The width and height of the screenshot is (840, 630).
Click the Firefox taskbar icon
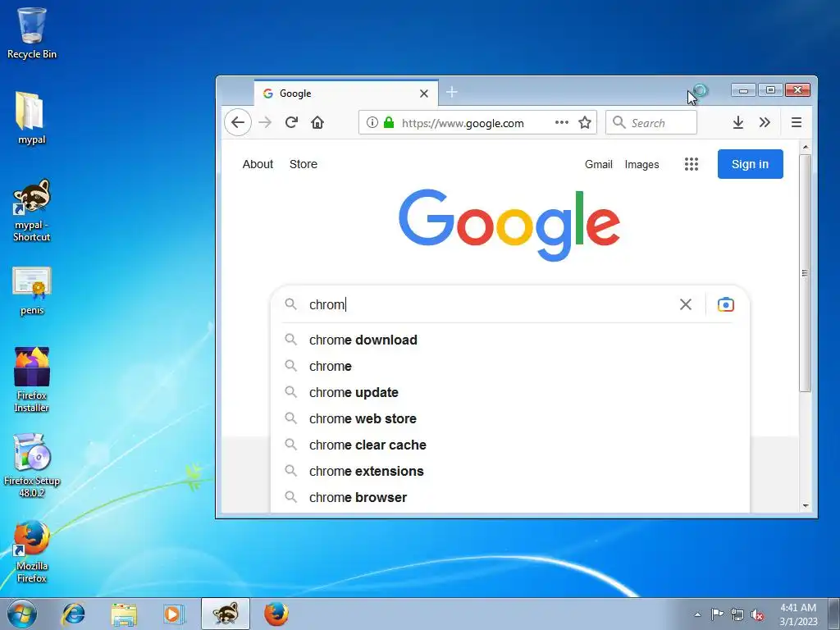(276, 614)
